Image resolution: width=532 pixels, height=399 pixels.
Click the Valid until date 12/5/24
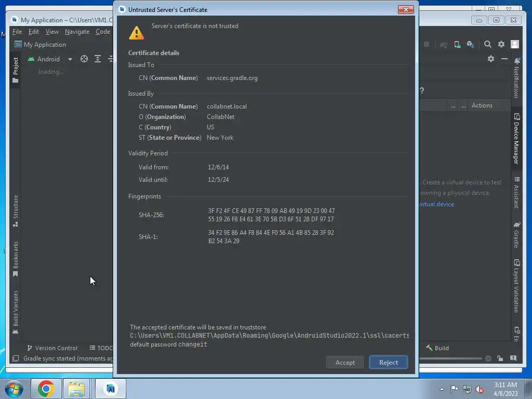tap(218, 180)
